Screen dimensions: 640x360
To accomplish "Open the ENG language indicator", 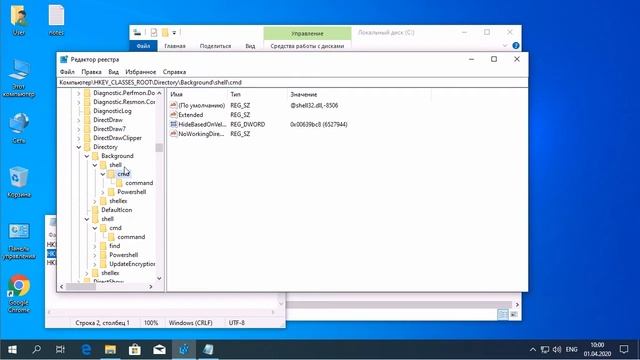I will pyautogui.click(x=571, y=349).
